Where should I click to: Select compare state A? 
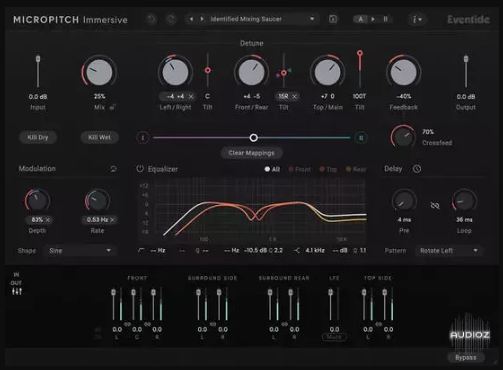tap(361, 19)
